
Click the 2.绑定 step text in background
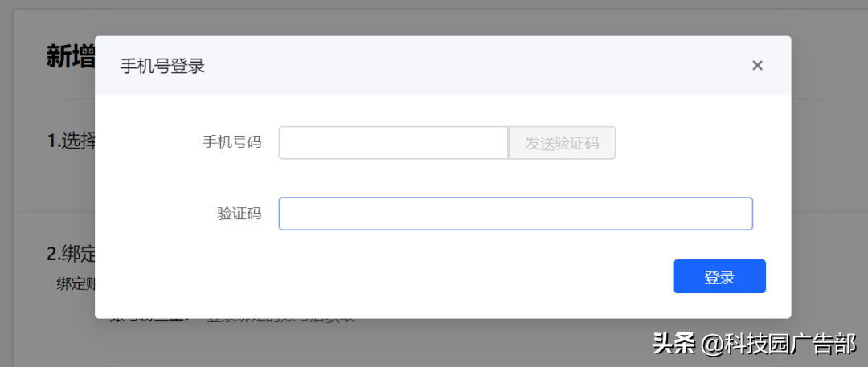[x=71, y=254]
